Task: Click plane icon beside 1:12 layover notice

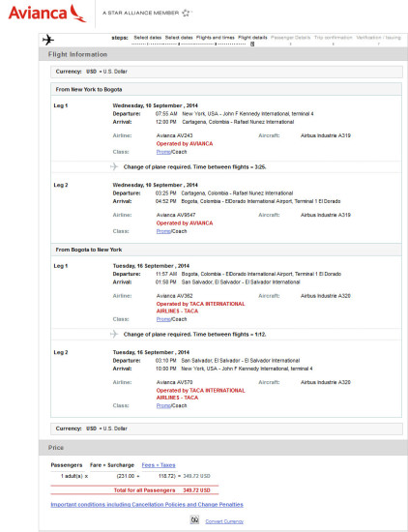Action: 114,334
